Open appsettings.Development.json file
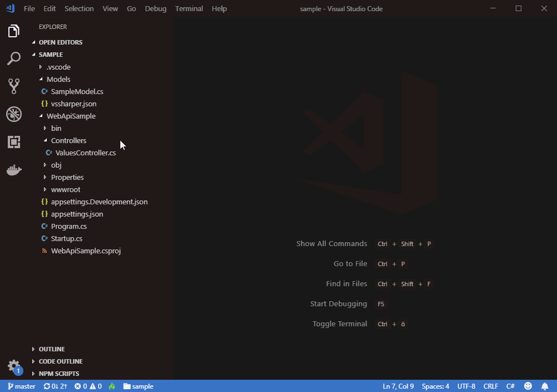This screenshot has width=557, height=392. pos(99,202)
